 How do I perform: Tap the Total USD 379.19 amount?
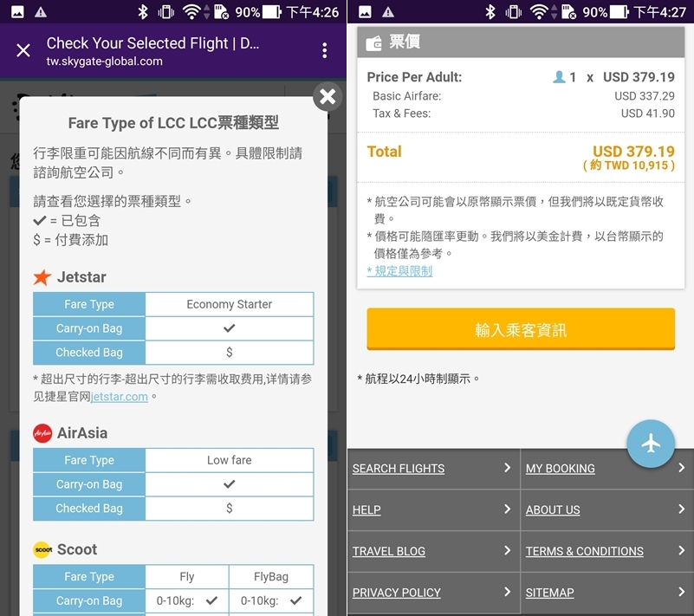pyautogui.click(x=634, y=152)
